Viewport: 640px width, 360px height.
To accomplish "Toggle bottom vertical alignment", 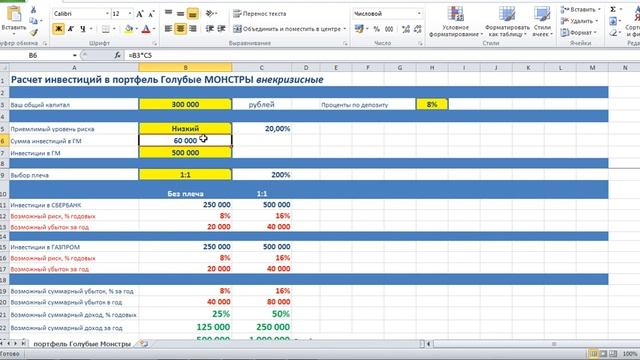I will pos(193,13).
